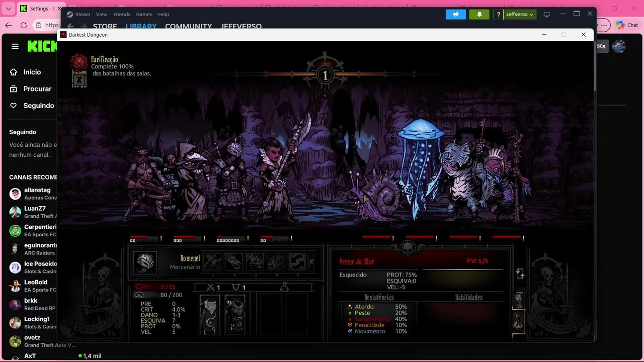The image size is (644, 362).
Task: Click the first hero's health bar
Action: 144,237
